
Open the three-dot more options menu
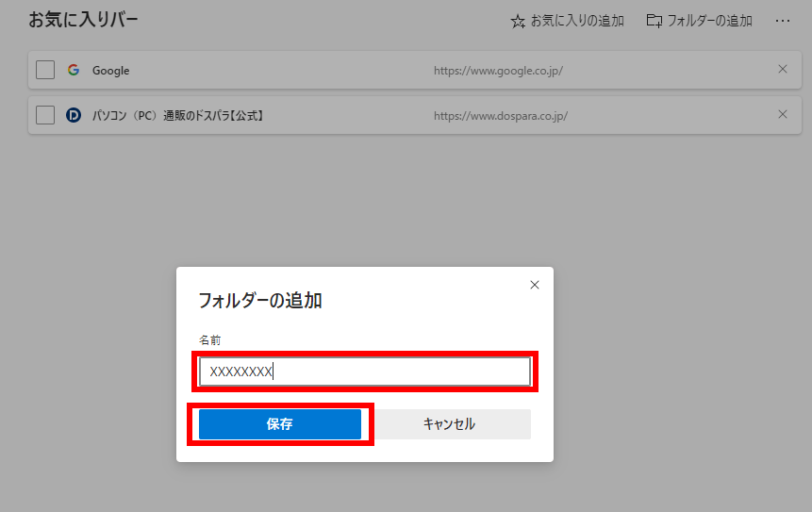coord(783,21)
